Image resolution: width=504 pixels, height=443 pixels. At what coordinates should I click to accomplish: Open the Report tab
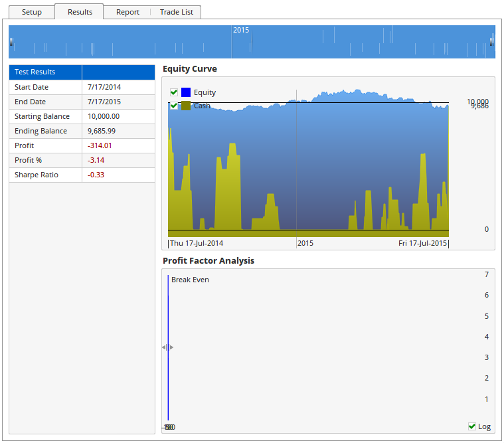coord(127,12)
